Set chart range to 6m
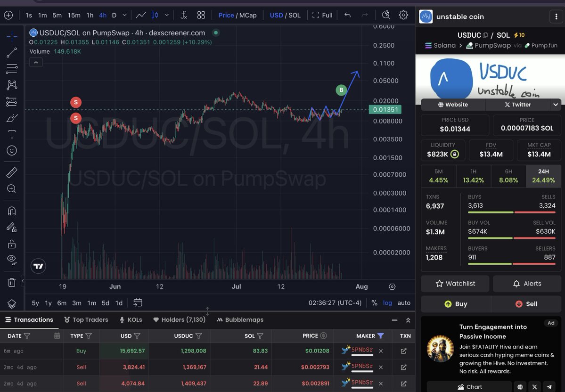The height and width of the screenshot is (392, 565). (x=62, y=303)
